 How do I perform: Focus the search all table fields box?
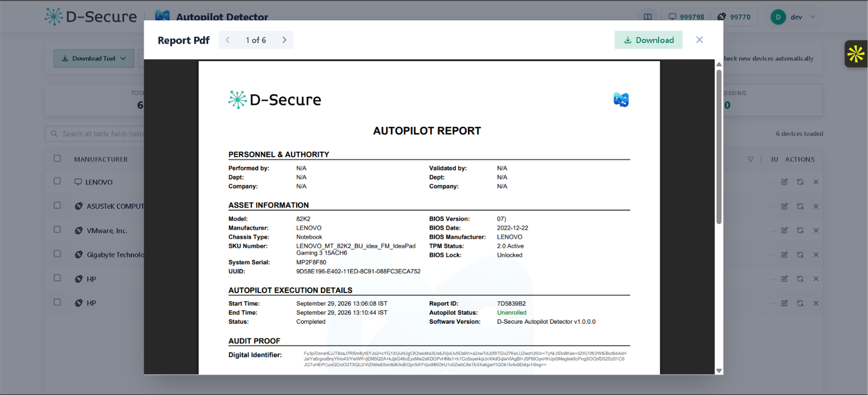coord(94,134)
